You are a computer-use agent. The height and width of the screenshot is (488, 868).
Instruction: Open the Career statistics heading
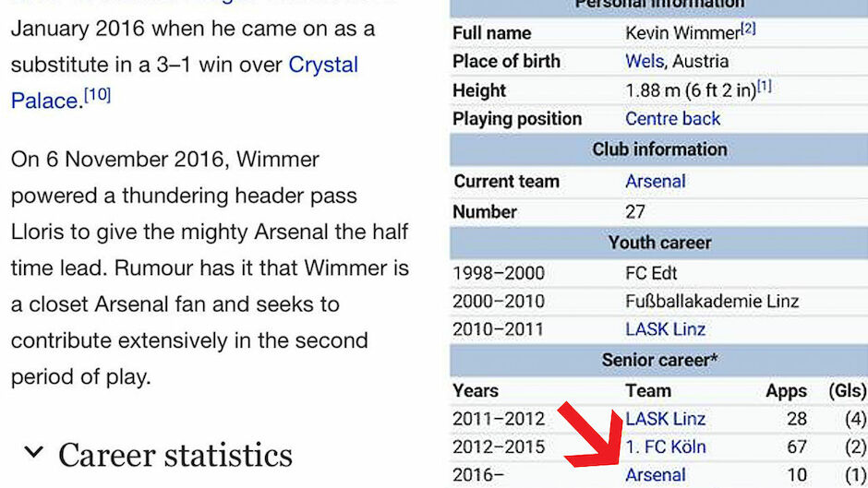(175, 456)
